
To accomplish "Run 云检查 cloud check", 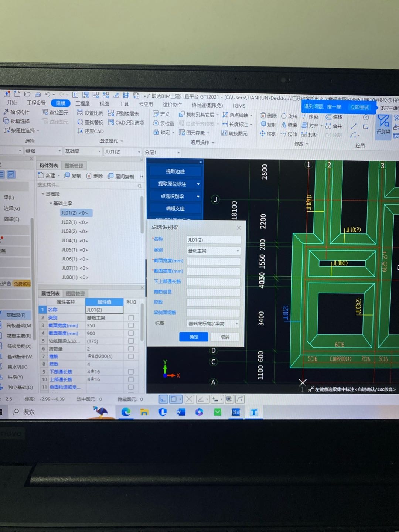I will point(164,123).
